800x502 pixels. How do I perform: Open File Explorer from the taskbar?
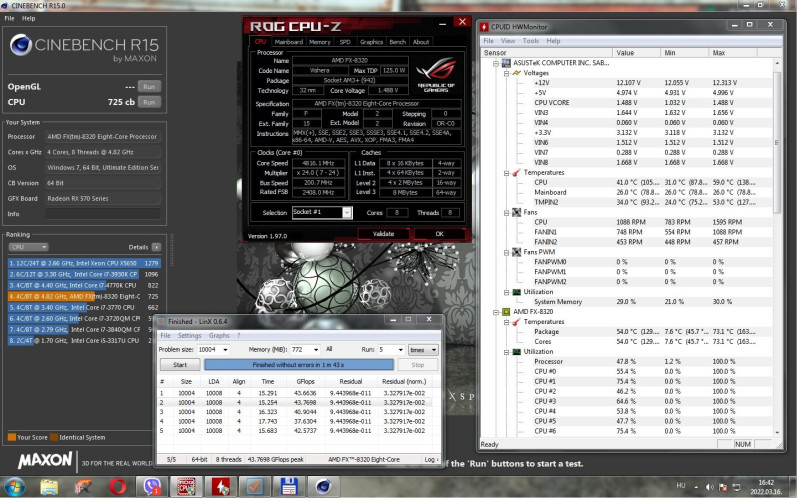coord(49,487)
